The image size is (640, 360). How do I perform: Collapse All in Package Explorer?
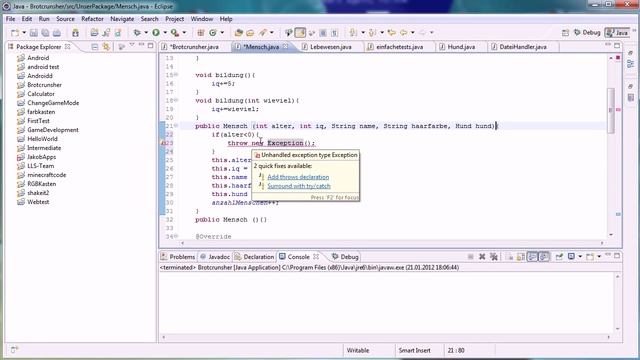tap(95, 47)
